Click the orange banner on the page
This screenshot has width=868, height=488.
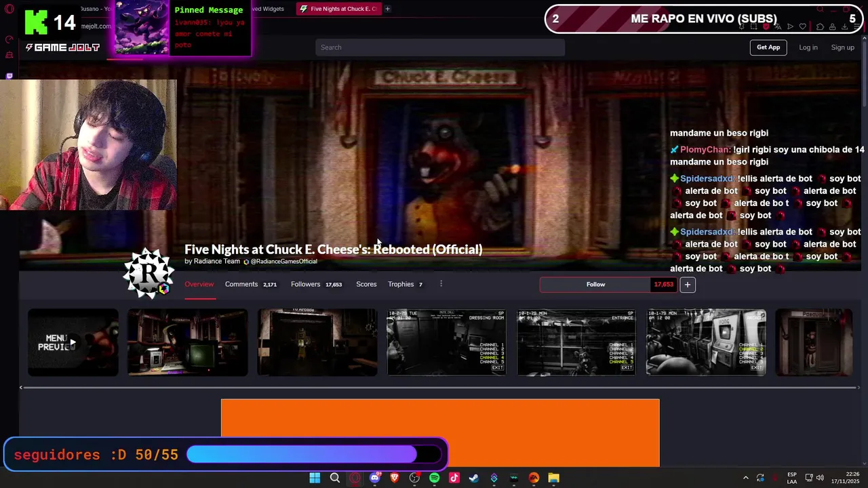440,432
